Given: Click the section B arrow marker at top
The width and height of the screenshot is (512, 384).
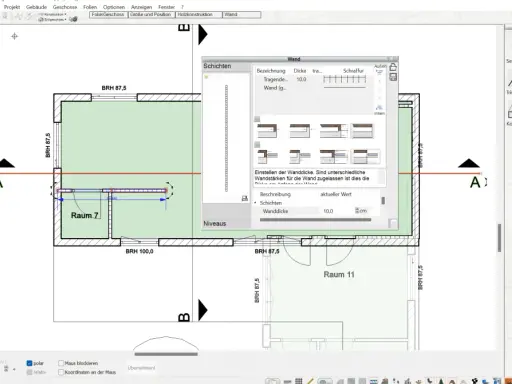Looking at the screenshot, I should pos(203,34).
